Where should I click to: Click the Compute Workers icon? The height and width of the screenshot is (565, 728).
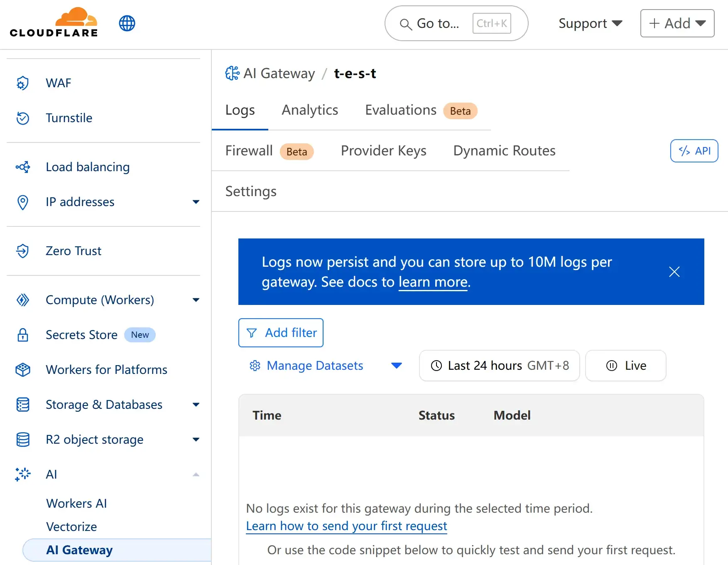click(23, 300)
